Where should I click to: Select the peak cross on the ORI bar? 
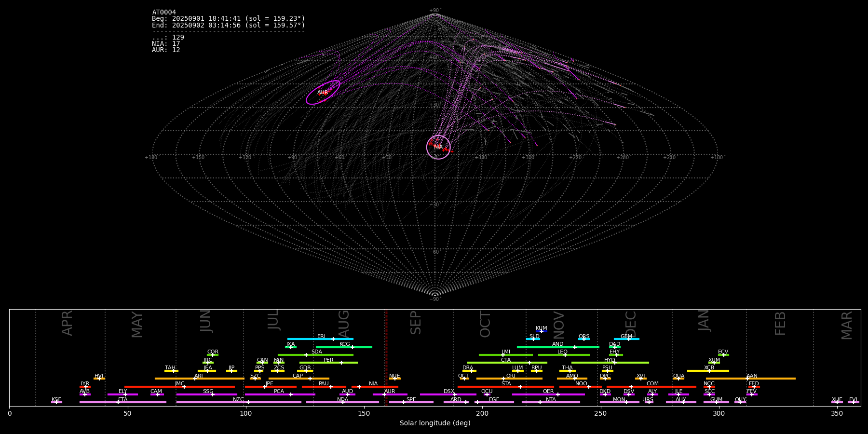503,379
